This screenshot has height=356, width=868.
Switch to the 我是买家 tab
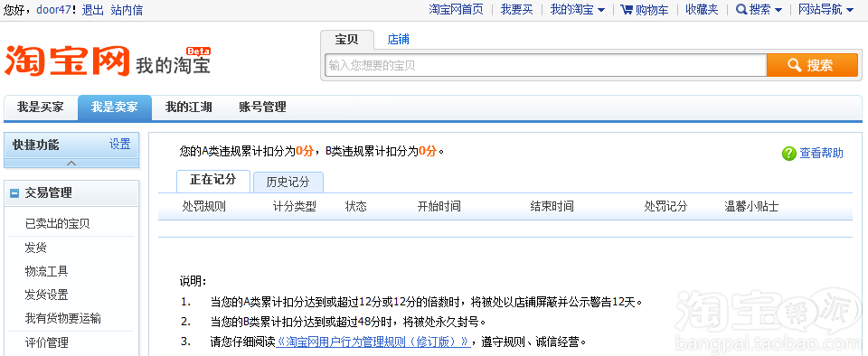click(41, 108)
